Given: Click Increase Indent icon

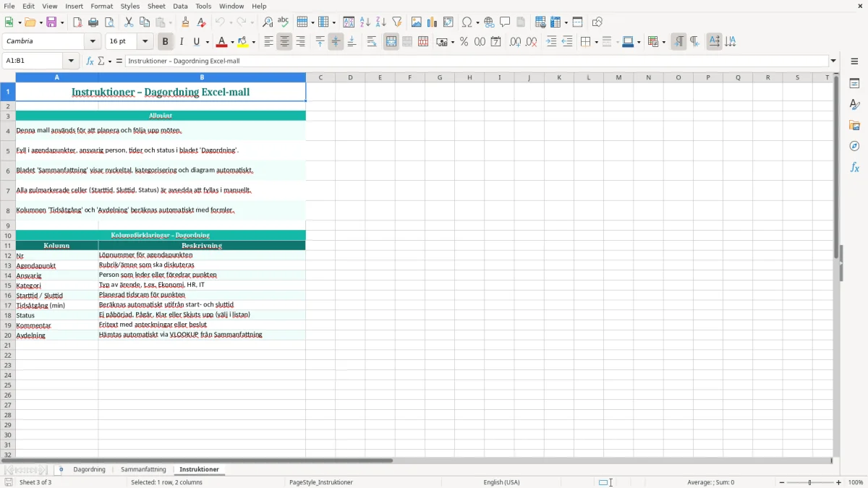Looking at the screenshot, I should click(551, 42).
